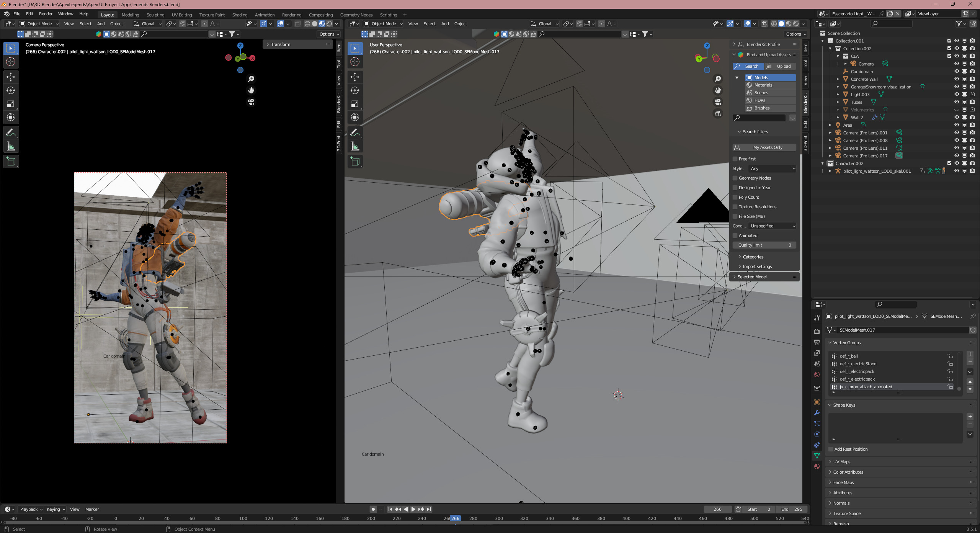Screen dimensions: 980x533
Task: Jump to the timeline start frame
Action: click(x=390, y=509)
